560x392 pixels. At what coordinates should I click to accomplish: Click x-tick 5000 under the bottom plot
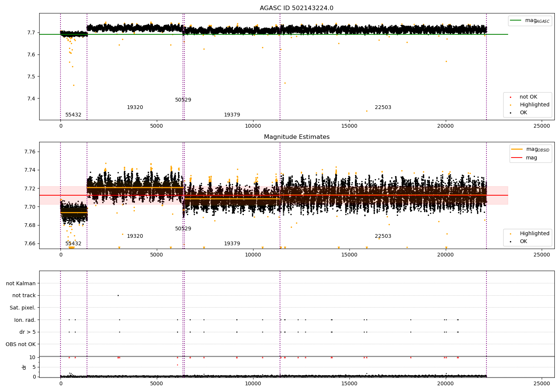tap(156, 384)
